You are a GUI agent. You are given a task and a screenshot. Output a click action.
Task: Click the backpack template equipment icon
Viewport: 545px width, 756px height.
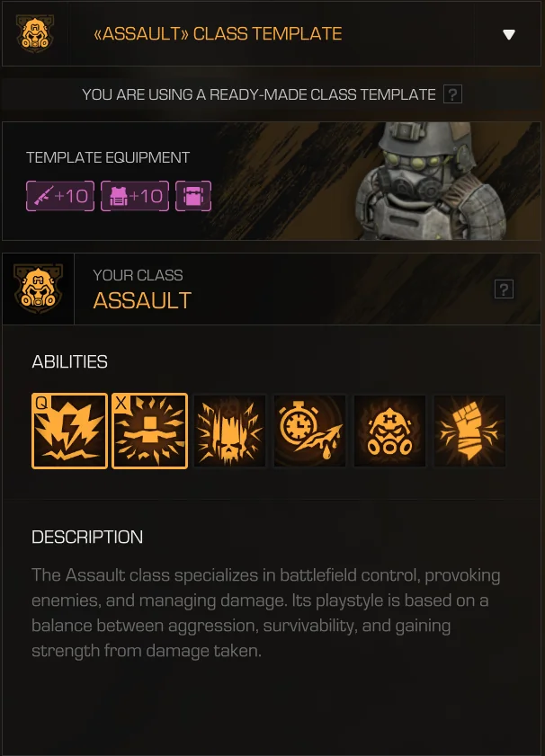193,196
